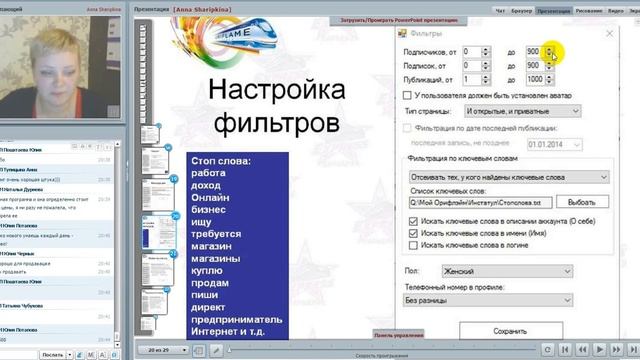This screenshot has height=360, width=640.
Task: Click the playback speed slider handle
Action: [x=229, y=350]
